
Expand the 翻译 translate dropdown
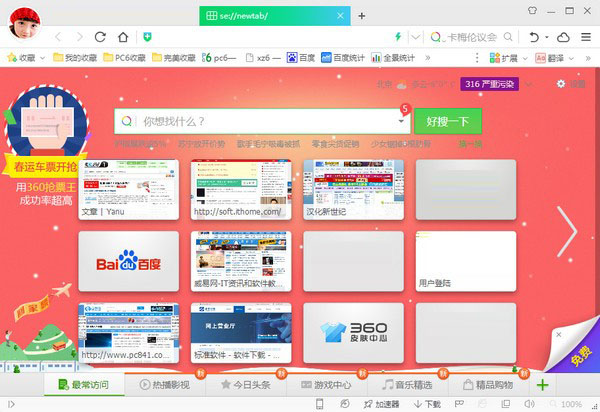[571, 58]
